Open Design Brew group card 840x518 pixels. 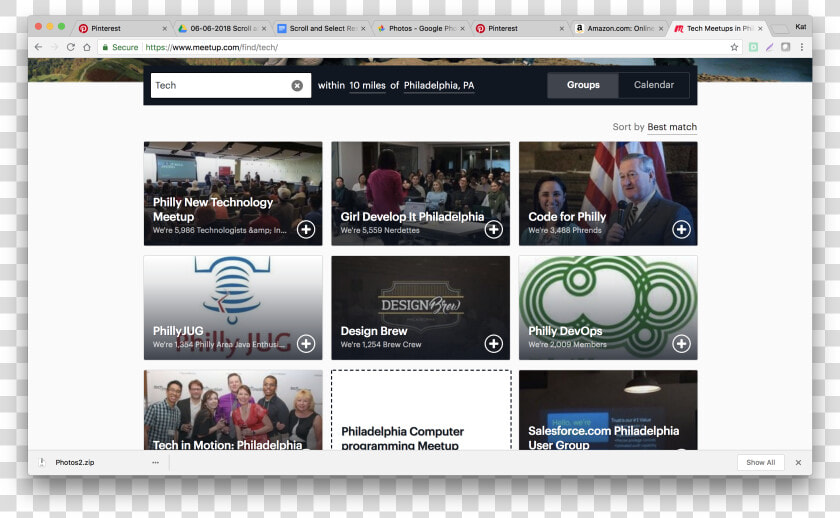tap(421, 307)
